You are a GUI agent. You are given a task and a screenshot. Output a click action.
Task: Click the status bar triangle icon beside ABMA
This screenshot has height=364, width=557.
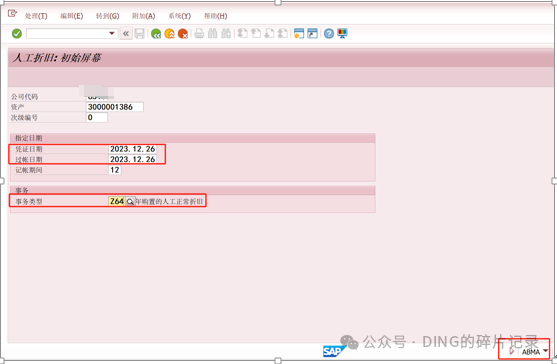[x=512, y=351]
